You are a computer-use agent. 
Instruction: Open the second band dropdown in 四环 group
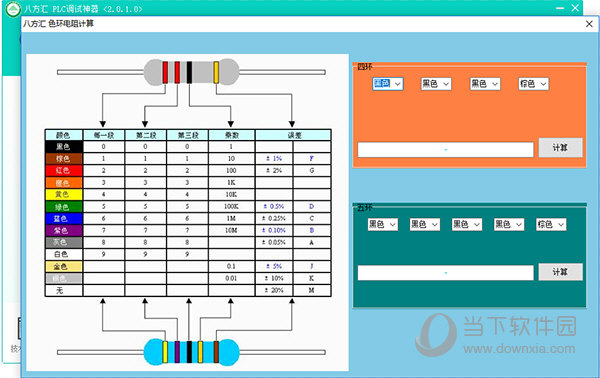click(x=436, y=84)
